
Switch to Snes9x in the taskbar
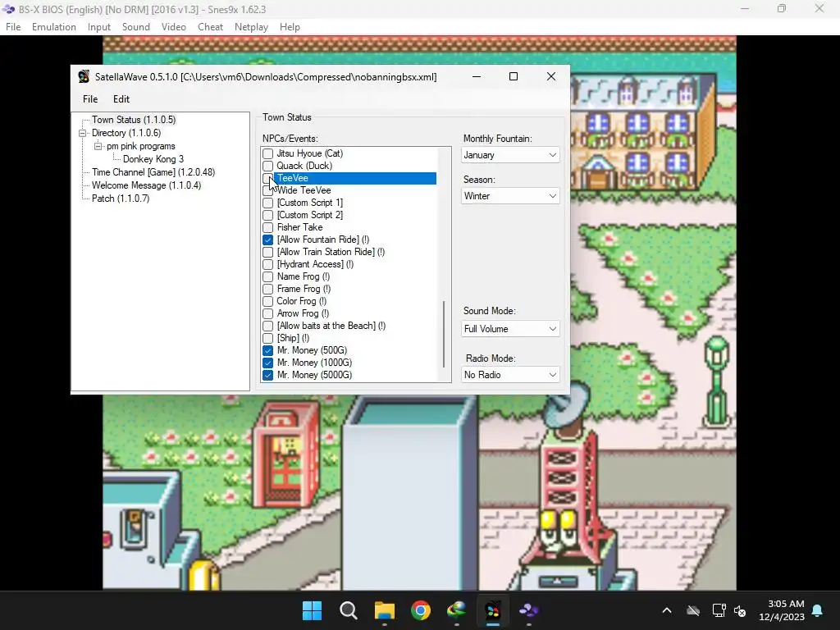pyautogui.click(x=529, y=610)
